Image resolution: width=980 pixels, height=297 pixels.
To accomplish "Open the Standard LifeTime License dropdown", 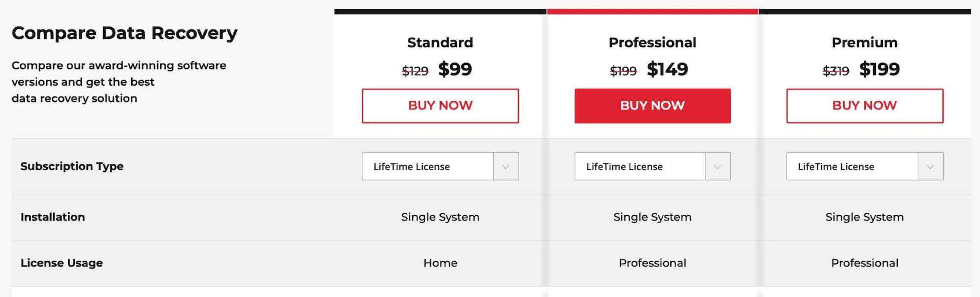I will 440,166.
